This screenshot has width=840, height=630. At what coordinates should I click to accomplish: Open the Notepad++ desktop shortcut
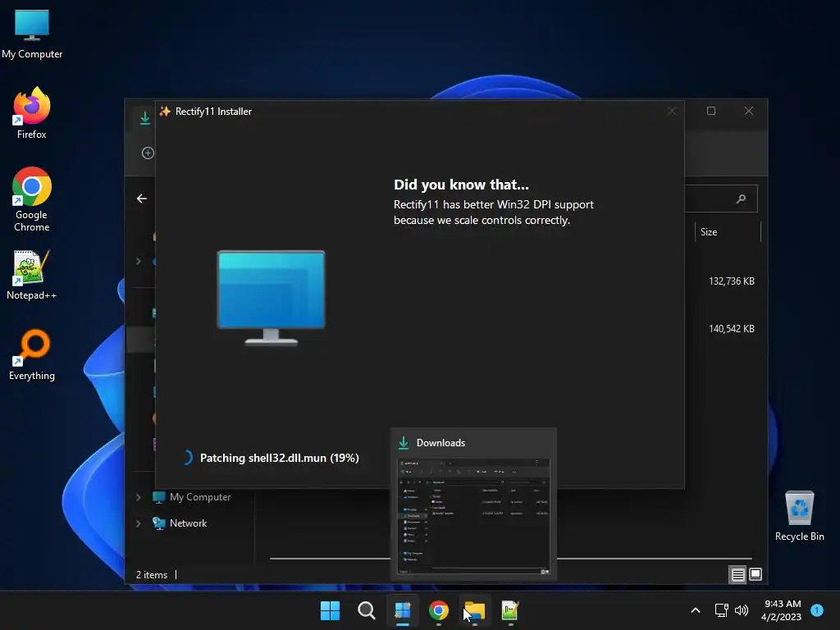click(32, 274)
